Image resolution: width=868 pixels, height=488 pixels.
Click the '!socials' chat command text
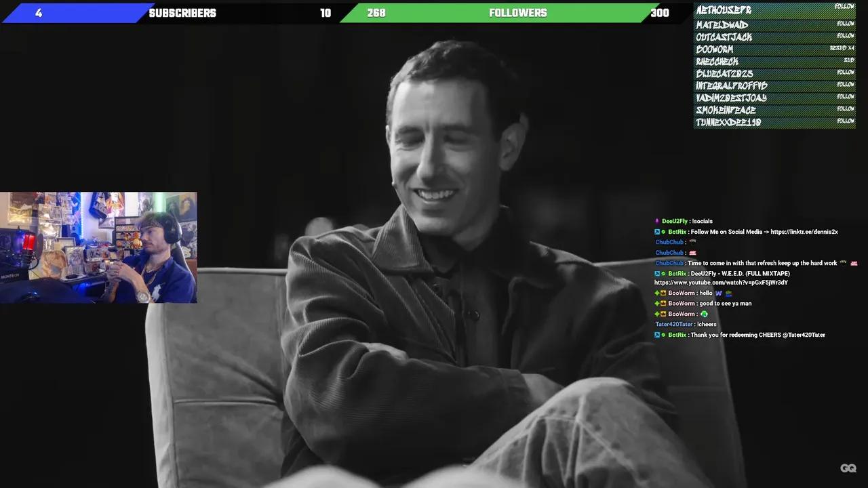point(702,222)
